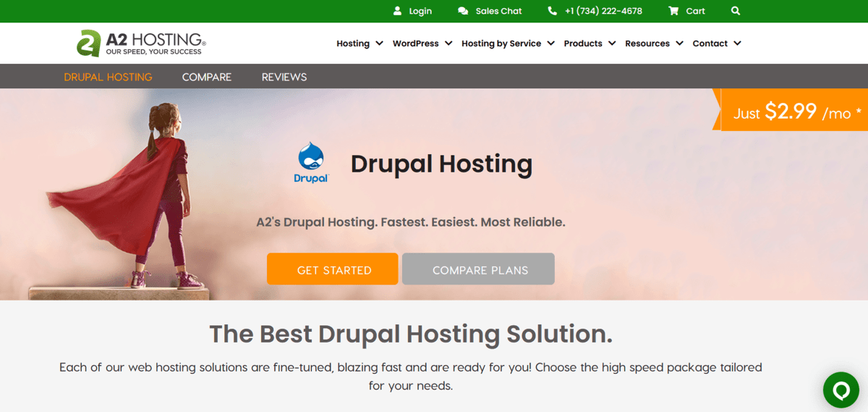This screenshot has height=412, width=868.
Task: Select the DRUPAL HOSTING tab
Action: (x=108, y=77)
